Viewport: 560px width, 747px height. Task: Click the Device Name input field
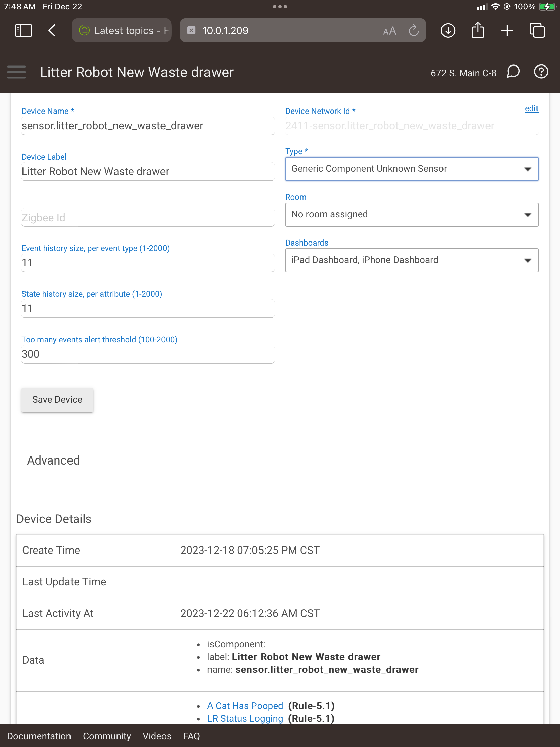coord(148,126)
